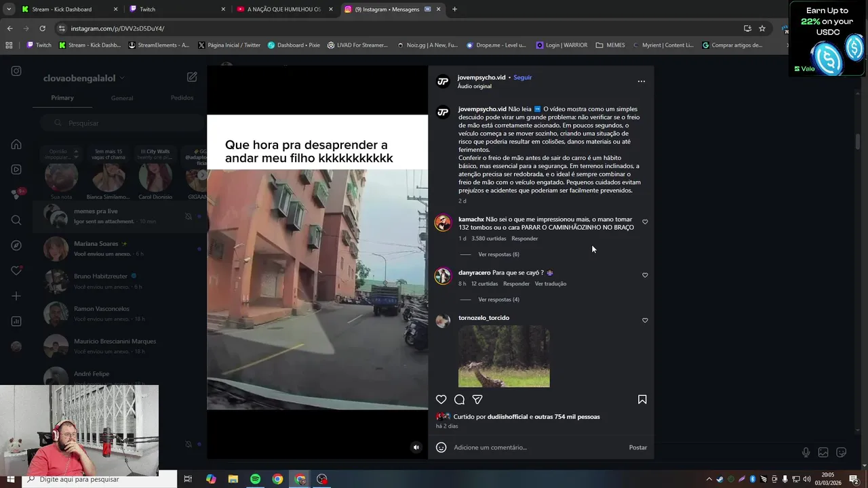Open Mariana Soares conversation

[119, 249]
